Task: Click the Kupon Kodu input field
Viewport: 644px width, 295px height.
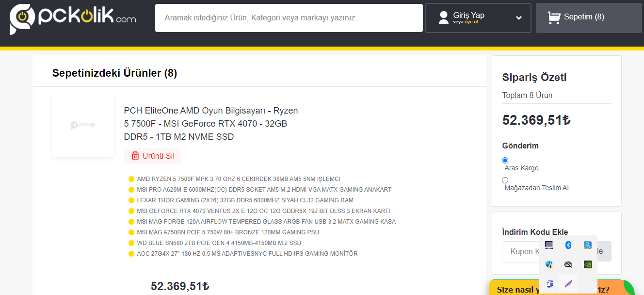Action: pos(521,251)
